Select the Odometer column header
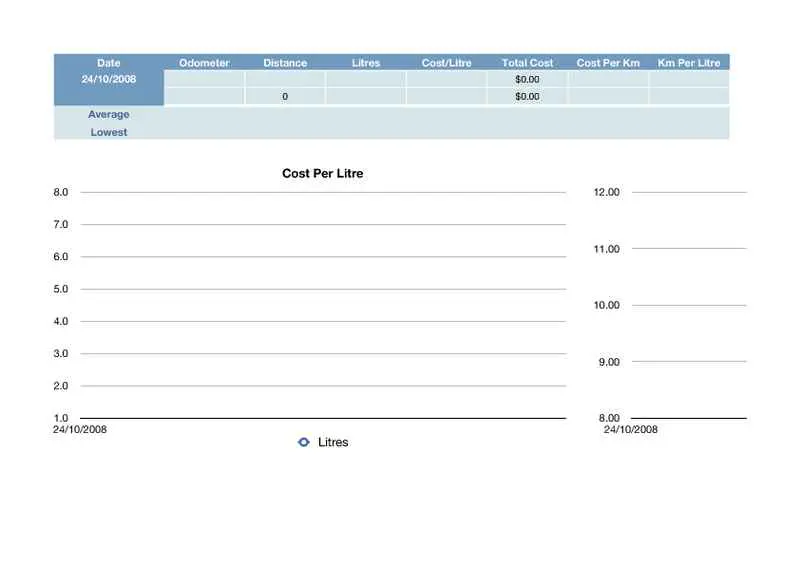Screen dimensions: 800x565 point(204,63)
